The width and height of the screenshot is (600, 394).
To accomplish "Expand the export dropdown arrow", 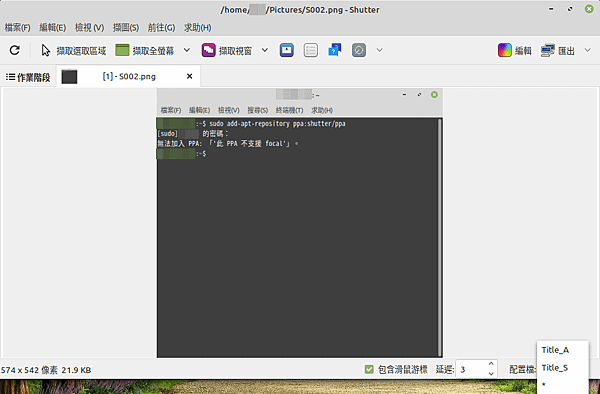I will pos(588,50).
